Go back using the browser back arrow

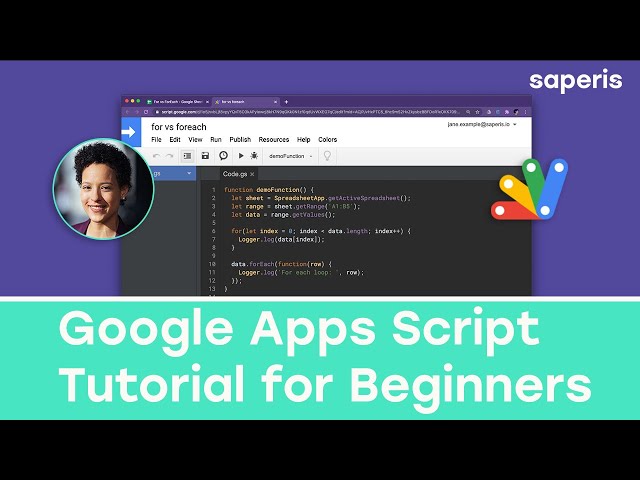pyautogui.click(x=127, y=112)
